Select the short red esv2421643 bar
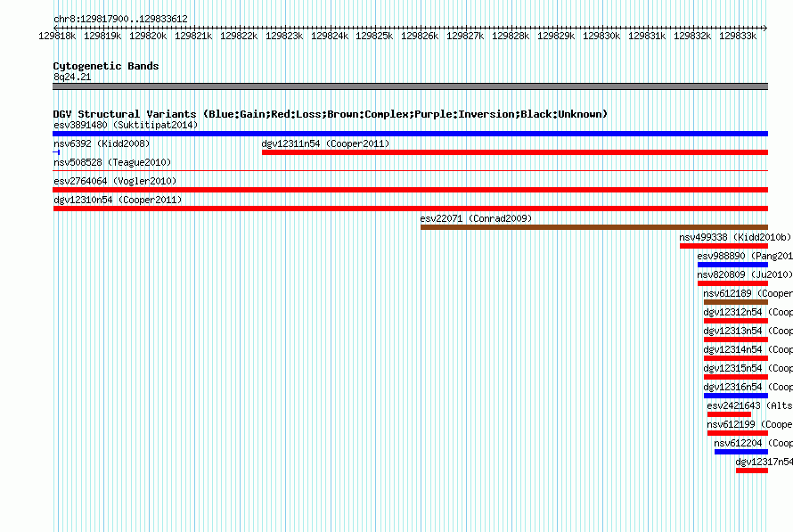 (x=729, y=414)
